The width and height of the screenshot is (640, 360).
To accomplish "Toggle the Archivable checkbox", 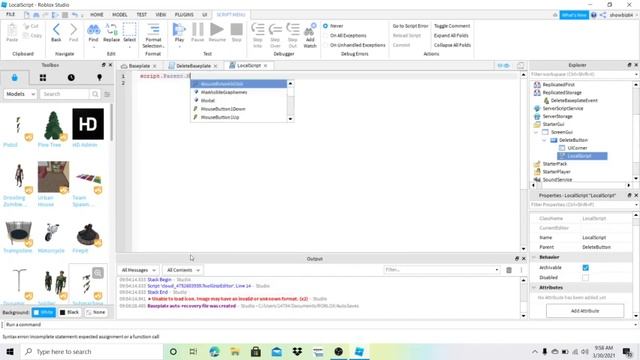I will click(586, 268).
